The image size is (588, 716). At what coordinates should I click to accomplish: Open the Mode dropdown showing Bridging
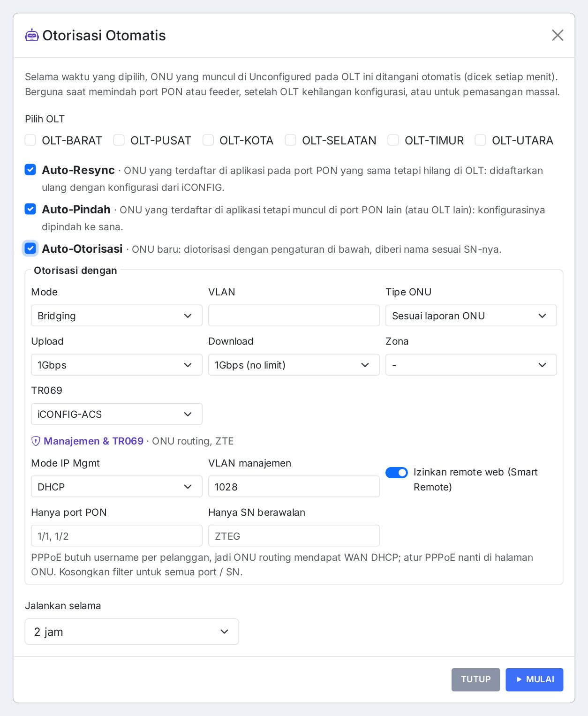coord(117,316)
